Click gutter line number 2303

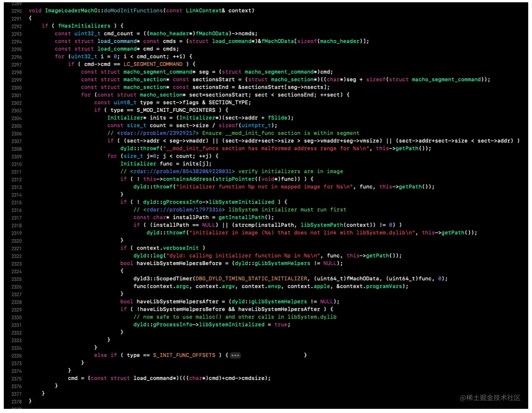tap(17, 111)
